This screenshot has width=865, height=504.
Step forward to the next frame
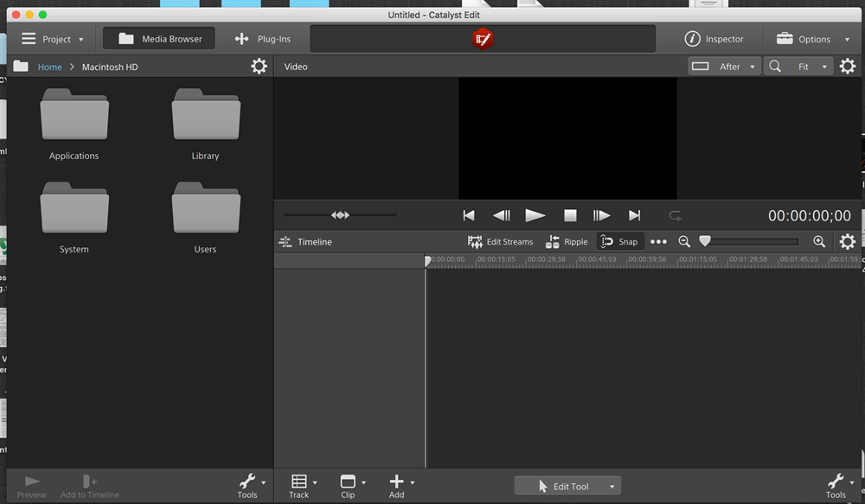pyautogui.click(x=601, y=215)
